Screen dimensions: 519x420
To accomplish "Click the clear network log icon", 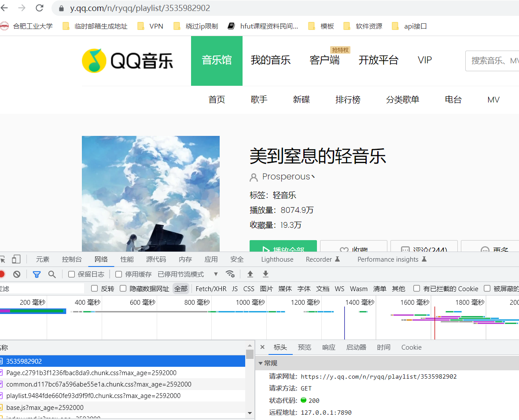I will [17, 274].
